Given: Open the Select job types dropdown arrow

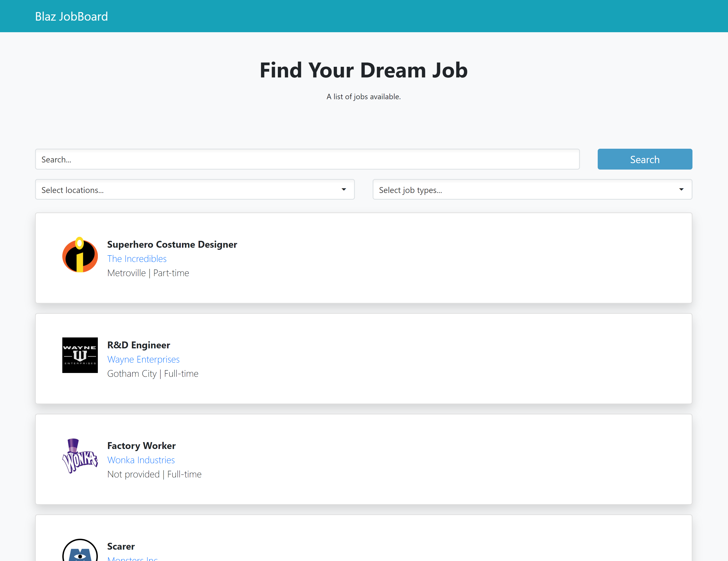Looking at the screenshot, I should coord(681,189).
